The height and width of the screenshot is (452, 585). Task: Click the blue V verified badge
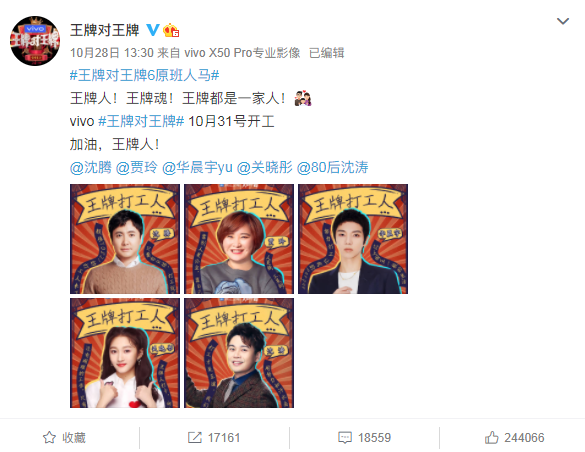point(152,30)
